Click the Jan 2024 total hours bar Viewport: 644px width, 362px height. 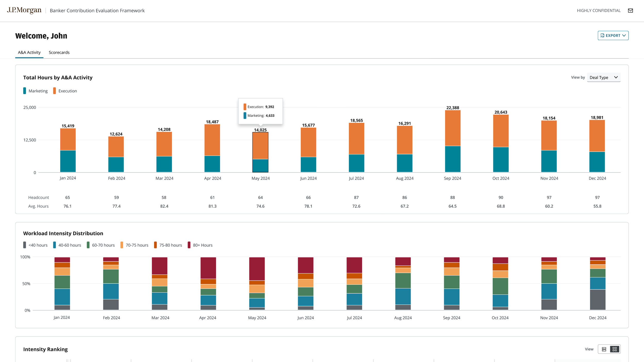(x=68, y=150)
